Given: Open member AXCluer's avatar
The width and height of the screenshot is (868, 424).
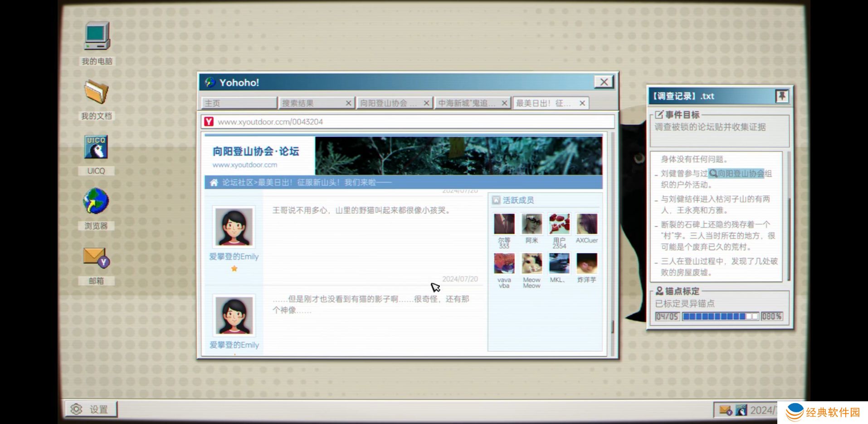Looking at the screenshot, I should pyautogui.click(x=587, y=224).
